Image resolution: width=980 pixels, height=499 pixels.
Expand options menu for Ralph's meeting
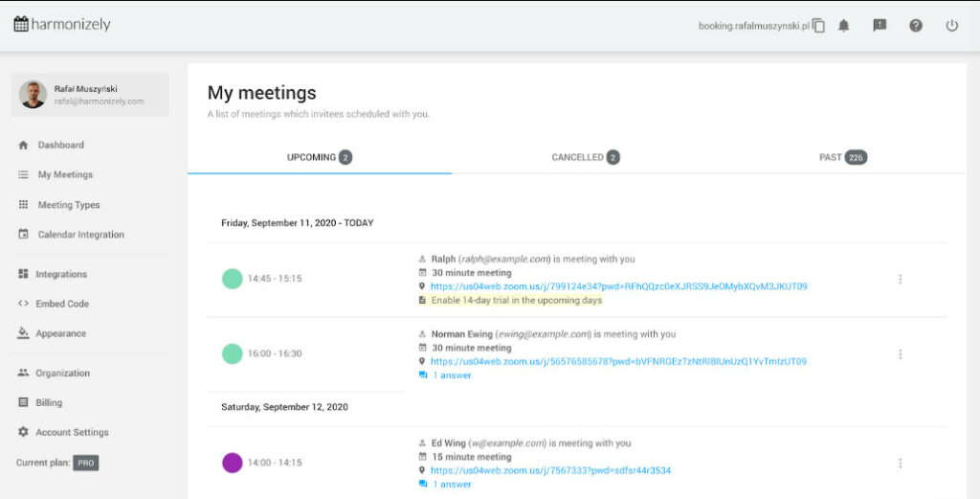(x=900, y=279)
